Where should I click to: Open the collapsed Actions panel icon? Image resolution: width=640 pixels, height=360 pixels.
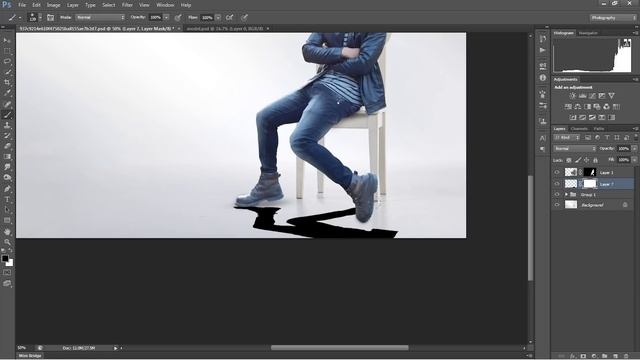click(x=542, y=50)
